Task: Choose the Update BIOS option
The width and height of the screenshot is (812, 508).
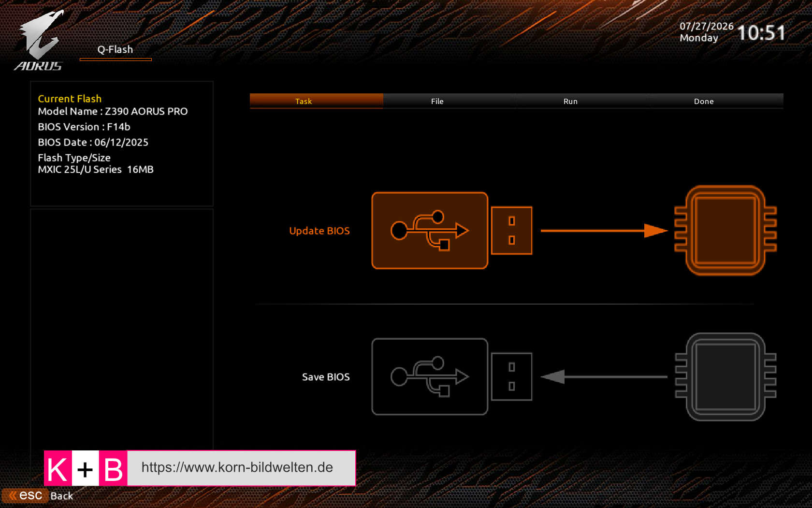Action: [319, 231]
